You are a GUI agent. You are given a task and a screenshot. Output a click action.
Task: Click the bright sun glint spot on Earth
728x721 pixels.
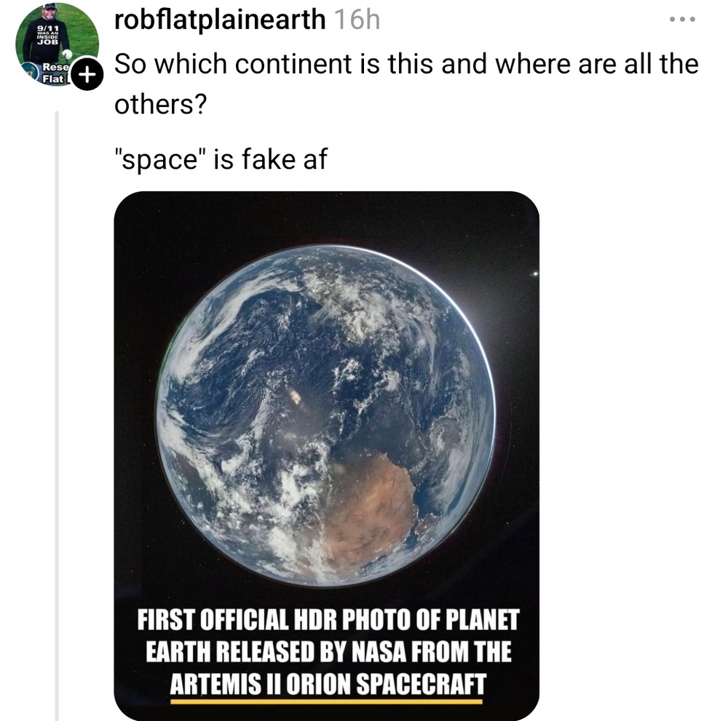pyautogui.click(x=296, y=397)
